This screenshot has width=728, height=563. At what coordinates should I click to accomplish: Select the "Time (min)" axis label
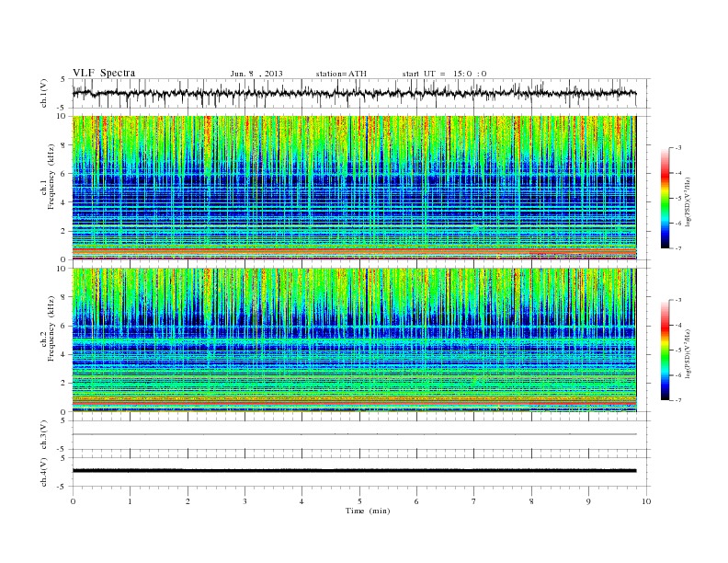(x=368, y=511)
